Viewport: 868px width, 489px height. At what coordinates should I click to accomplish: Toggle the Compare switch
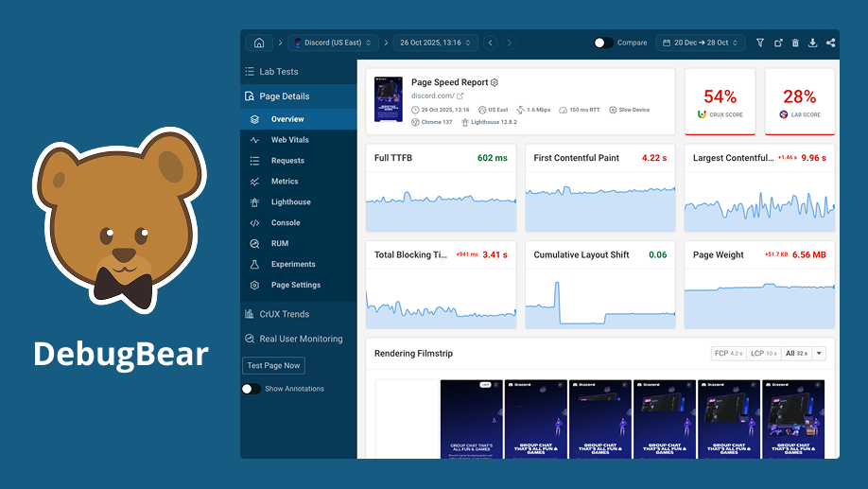(603, 43)
